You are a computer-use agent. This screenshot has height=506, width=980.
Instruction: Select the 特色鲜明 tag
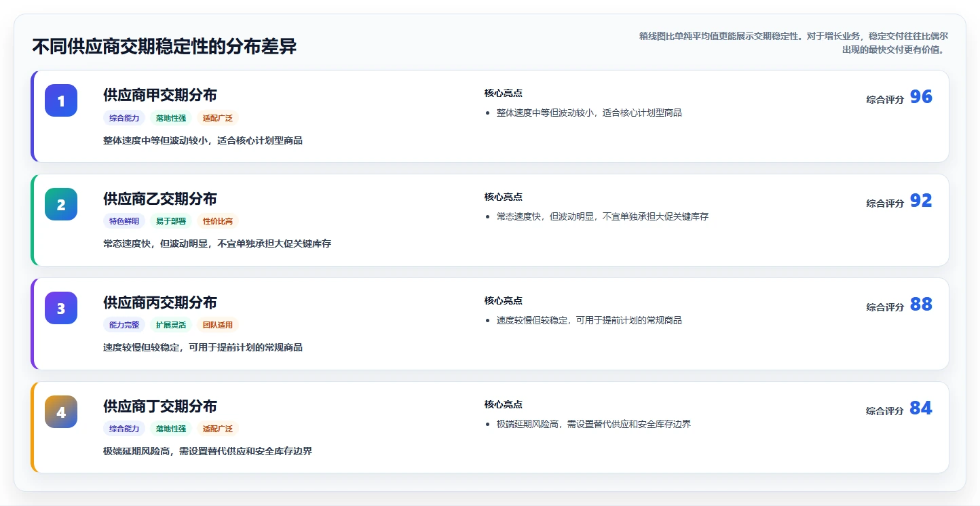pos(124,221)
